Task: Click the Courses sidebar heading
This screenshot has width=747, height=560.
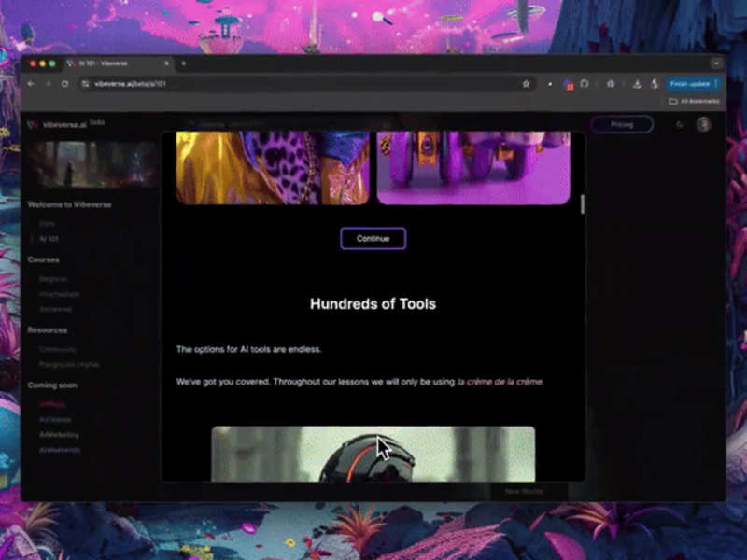Action: 43,260
